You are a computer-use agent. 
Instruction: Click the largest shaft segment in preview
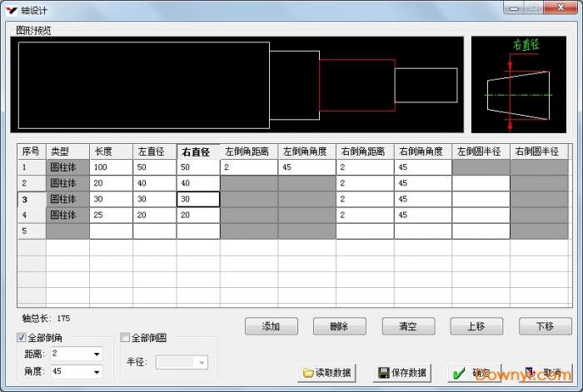coord(144,85)
